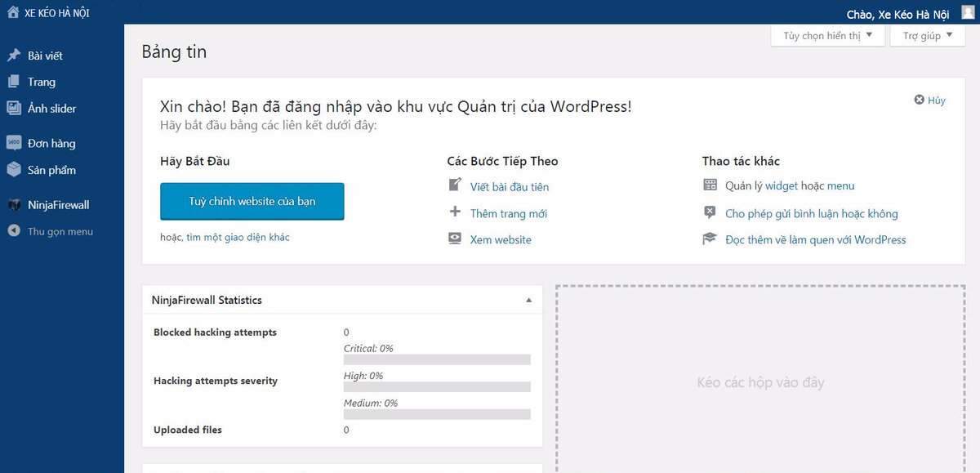
Task: Click the pushpin icon for Bài viết
Action: point(14,56)
